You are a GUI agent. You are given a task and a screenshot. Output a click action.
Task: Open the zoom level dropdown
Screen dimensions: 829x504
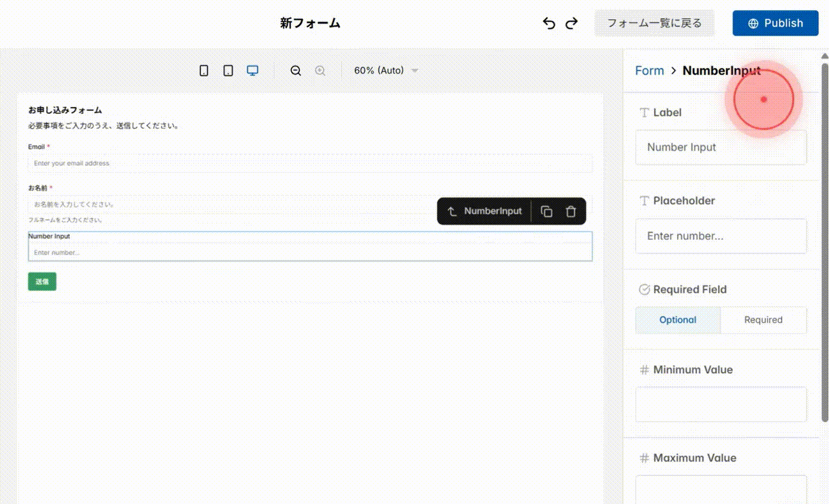[385, 70]
